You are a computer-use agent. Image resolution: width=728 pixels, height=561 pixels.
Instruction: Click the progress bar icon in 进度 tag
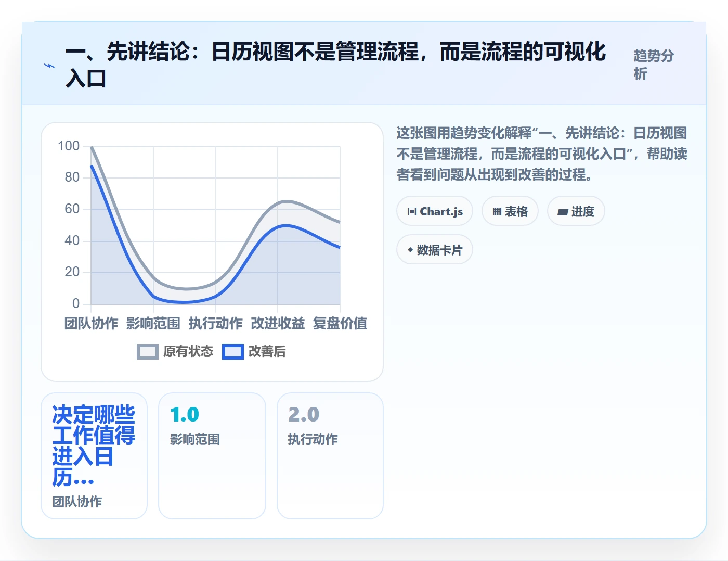pos(563,212)
